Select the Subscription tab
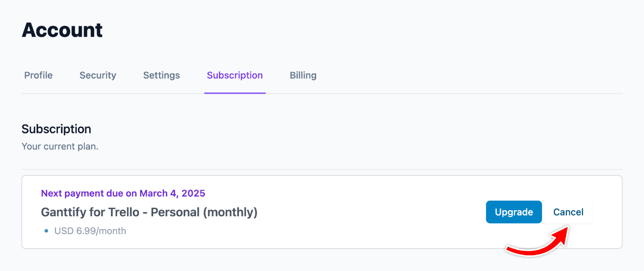The height and width of the screenshot is (271, 644). 234,75
